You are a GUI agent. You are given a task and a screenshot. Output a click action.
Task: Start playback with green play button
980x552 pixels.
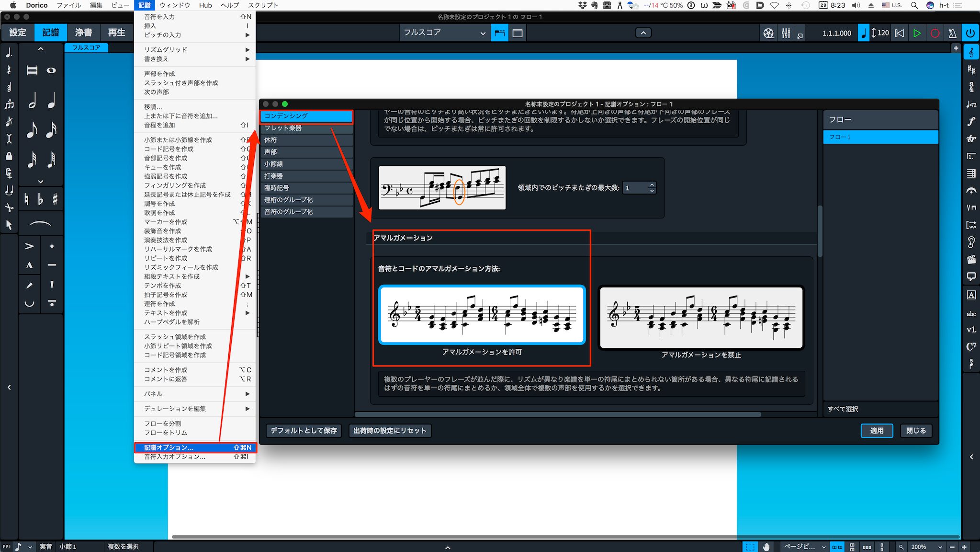917,33
